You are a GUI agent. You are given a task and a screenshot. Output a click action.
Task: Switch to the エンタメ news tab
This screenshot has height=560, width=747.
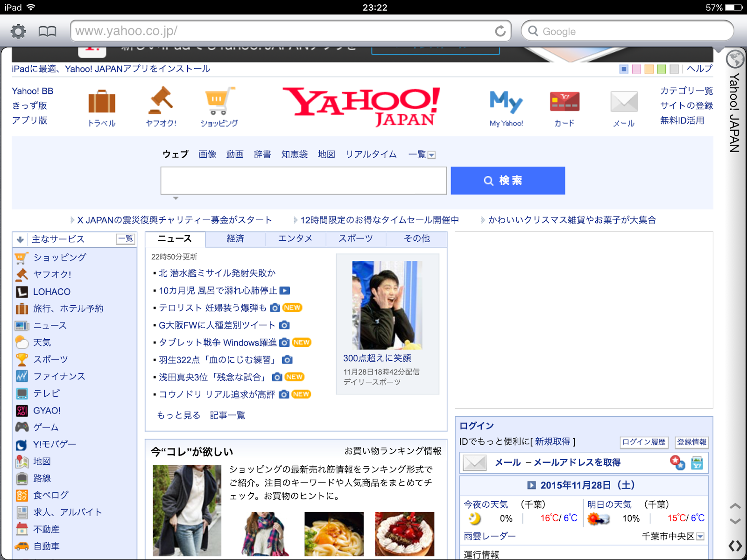(296, 239)
